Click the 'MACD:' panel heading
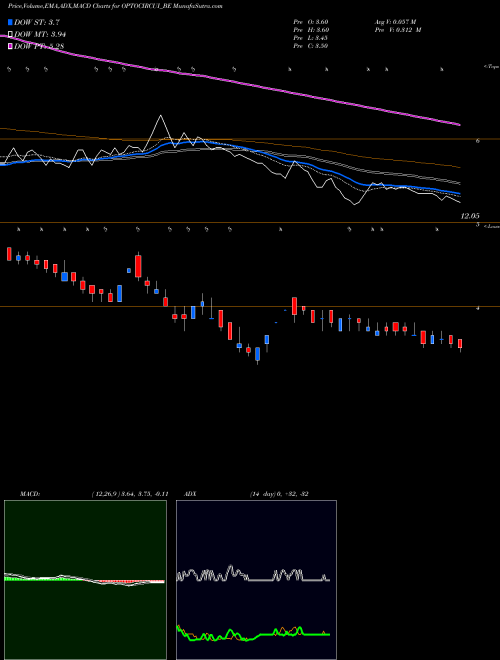Viewport: 500px width, 660px height. coord(30,494)
